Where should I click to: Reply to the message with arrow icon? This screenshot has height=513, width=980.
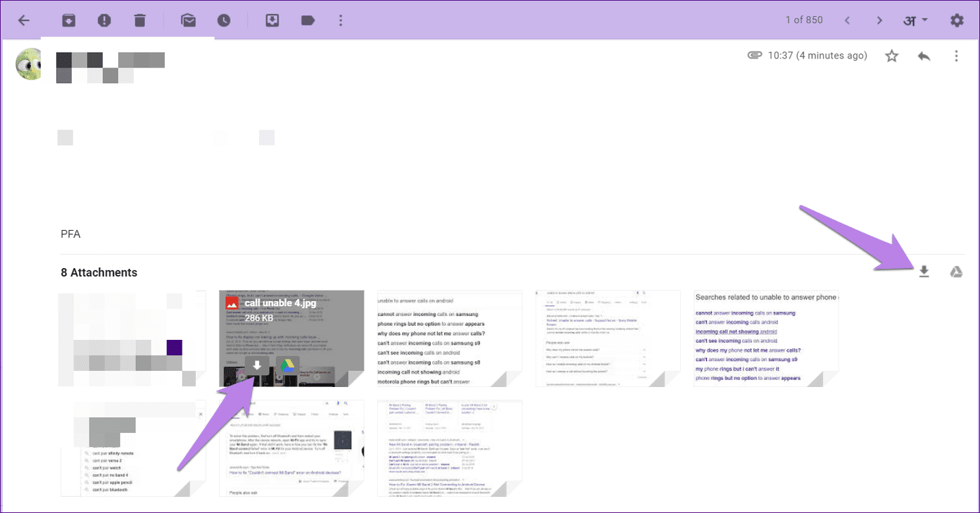coord(924,56)
